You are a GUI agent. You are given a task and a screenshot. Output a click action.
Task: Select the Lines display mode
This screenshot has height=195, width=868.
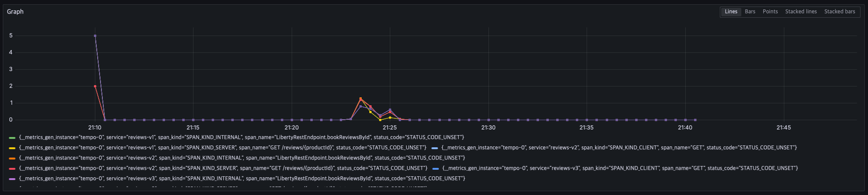point(731,12)
